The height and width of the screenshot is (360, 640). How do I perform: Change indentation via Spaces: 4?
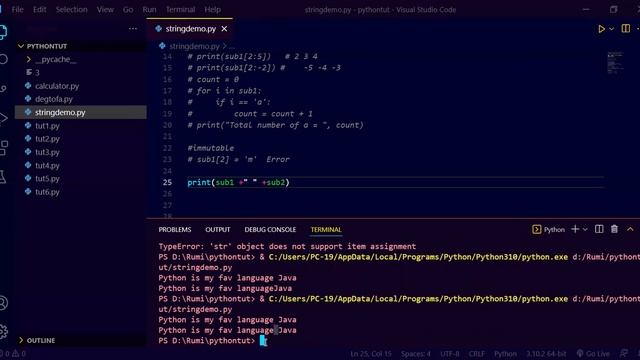[416, 354]
